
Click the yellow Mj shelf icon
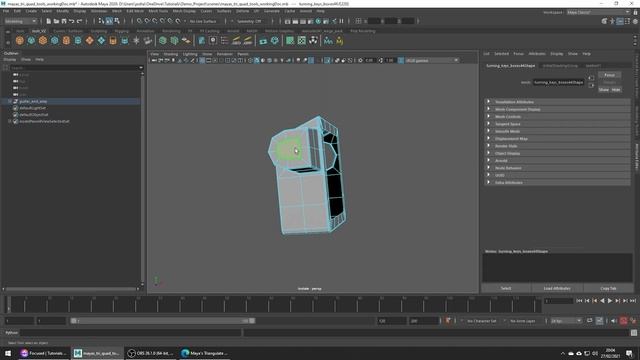click(339, 40)
